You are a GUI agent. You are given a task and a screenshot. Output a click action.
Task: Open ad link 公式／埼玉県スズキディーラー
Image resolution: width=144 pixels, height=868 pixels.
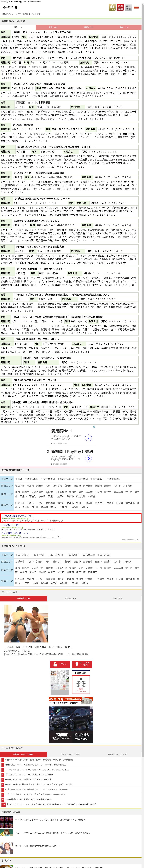18,516
